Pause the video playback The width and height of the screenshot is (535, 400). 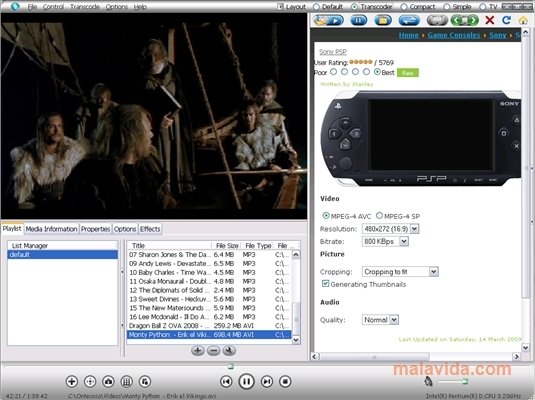tap(246, 381)
